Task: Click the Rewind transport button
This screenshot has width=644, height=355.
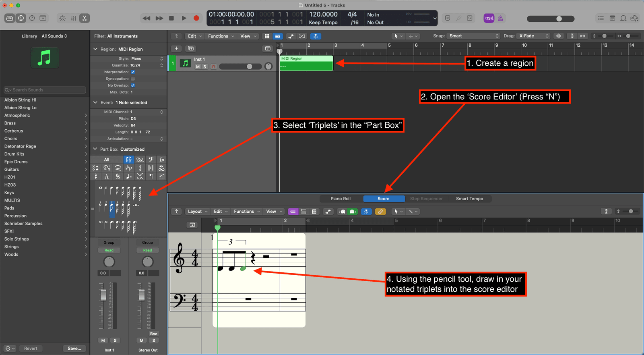Action: click(x=147, y=18)
